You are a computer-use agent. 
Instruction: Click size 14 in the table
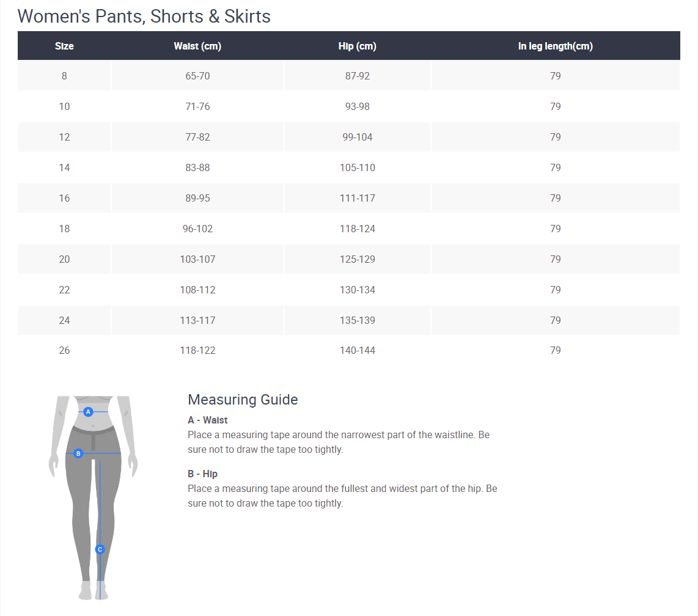tap(64, 168)
